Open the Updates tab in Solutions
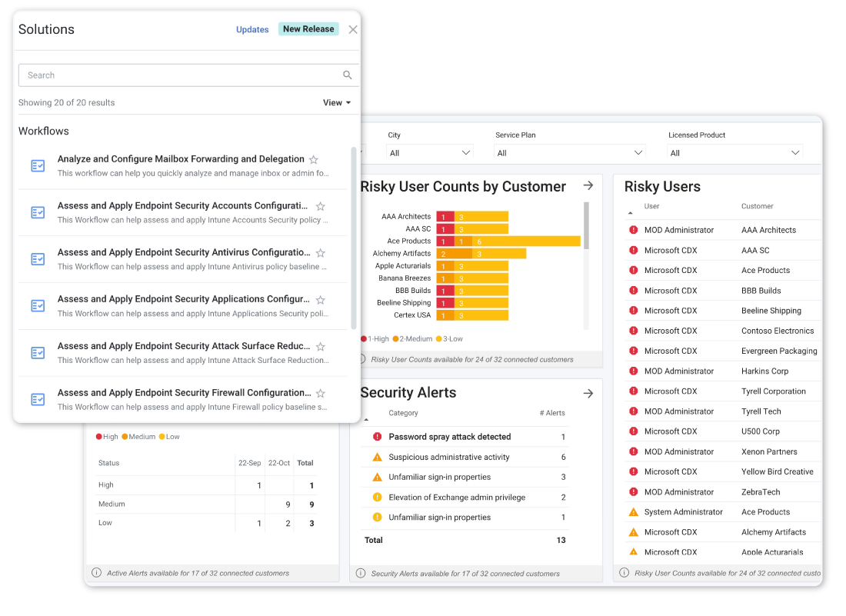The height and width of the screenshot is (616, 846). 252,30
